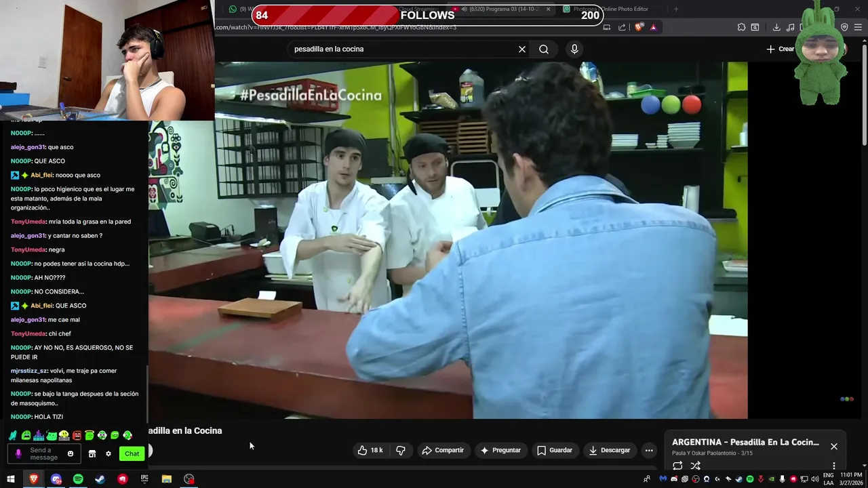Click the green Chat send button
The height and width of the screenshot is (488, 868).
pyautogui.click(x=132, y=453)
